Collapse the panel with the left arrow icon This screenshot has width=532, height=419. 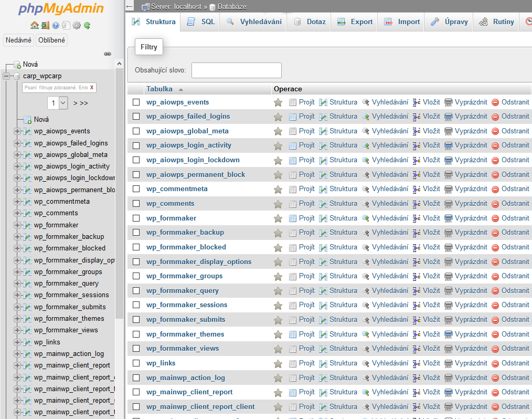129,6
